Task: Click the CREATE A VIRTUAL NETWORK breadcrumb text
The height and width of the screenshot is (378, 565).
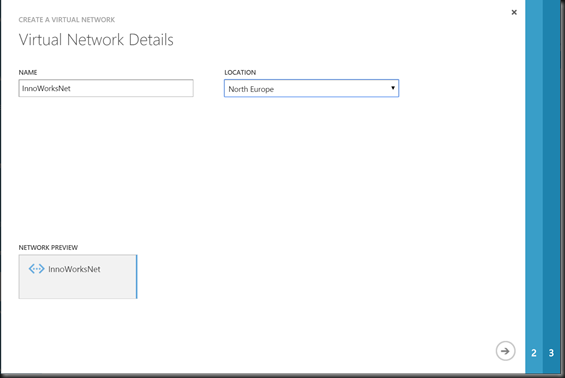Action: [x=67, y=20]
